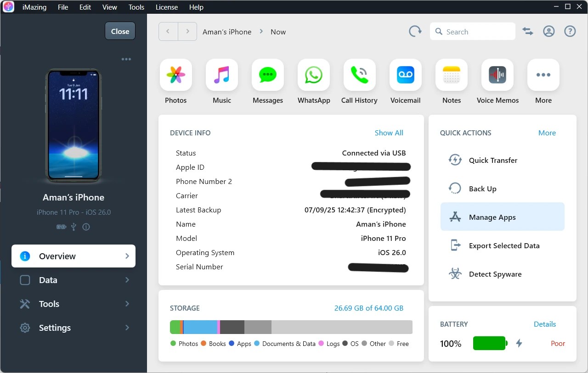Open the View menu

pyautogui.click(x=110, y=7)
